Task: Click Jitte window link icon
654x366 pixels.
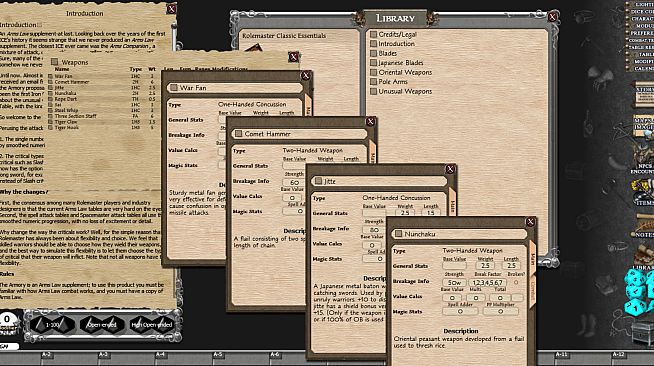Action: 319,181
